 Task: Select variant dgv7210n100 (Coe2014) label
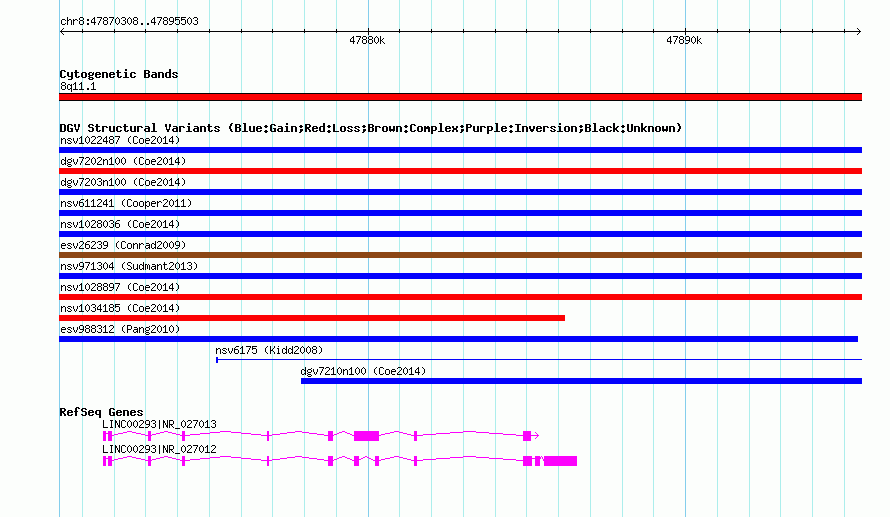point(363,371)
